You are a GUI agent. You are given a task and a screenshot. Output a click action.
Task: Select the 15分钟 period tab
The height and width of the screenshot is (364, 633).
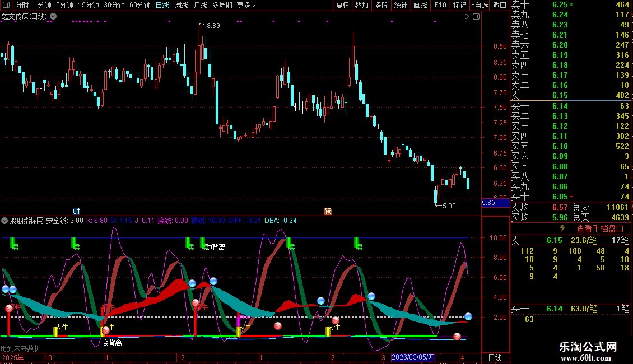(89, 5)
